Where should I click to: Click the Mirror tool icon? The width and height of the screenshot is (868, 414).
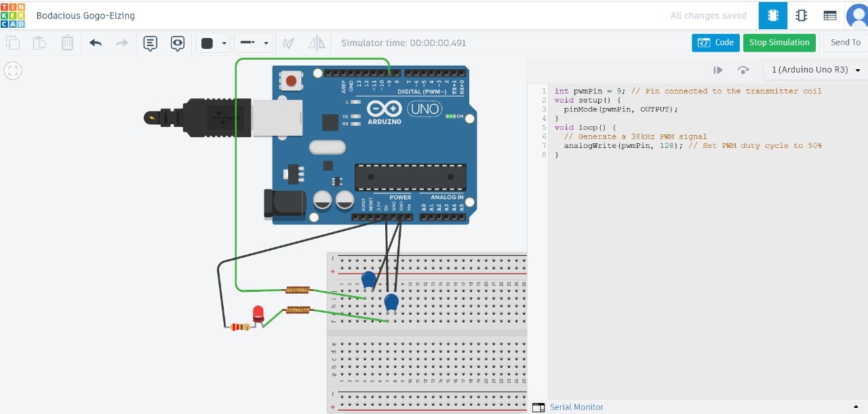(317, 43)
